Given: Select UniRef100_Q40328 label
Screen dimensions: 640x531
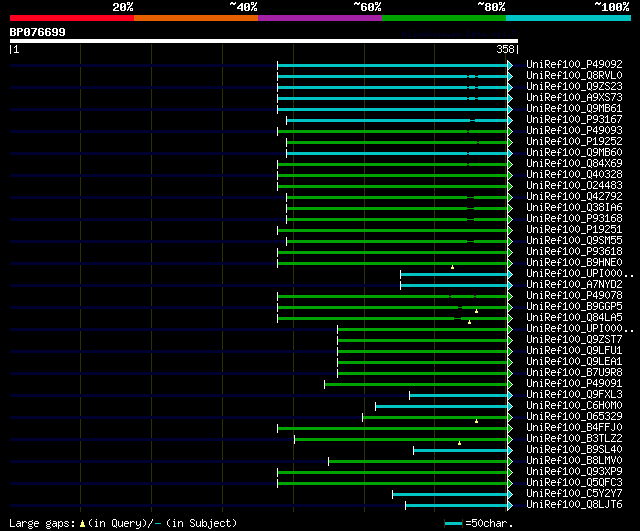Looking at the screenshot, I should [574, 175].
